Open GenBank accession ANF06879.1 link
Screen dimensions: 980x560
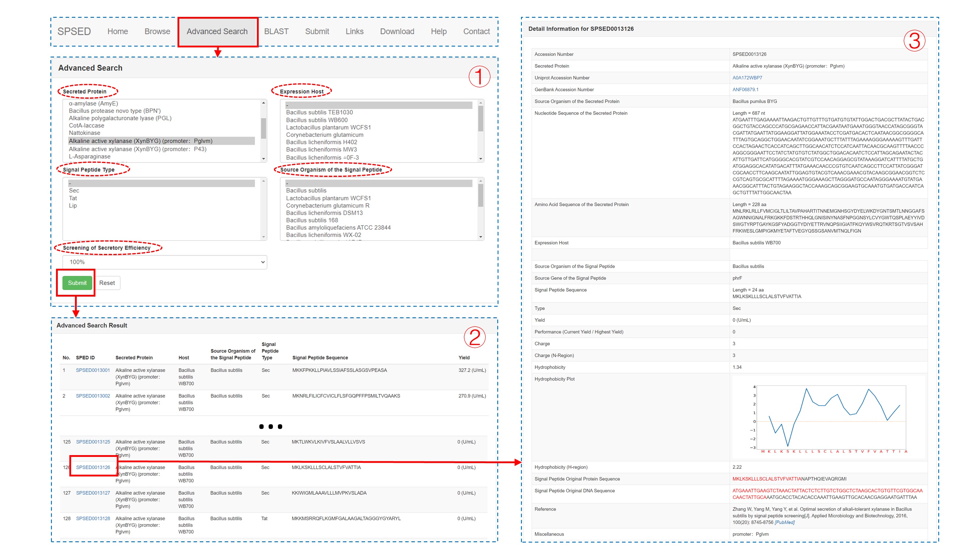pos(745,89)
